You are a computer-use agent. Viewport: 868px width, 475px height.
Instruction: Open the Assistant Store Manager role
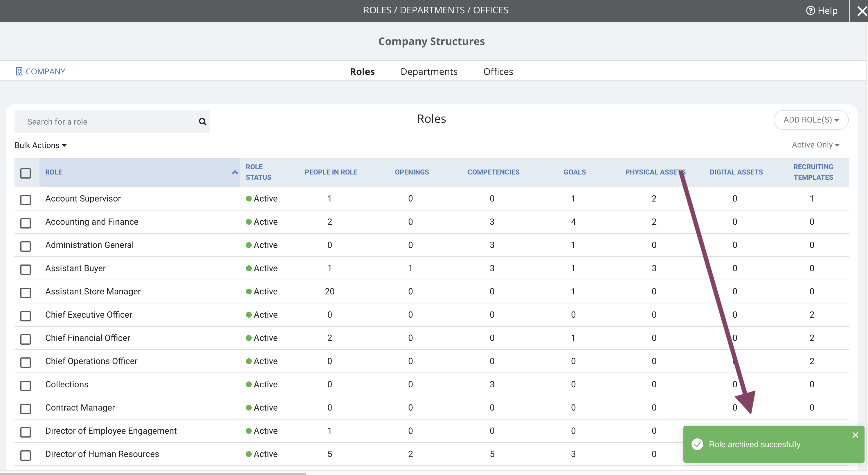tap(93, 292)
